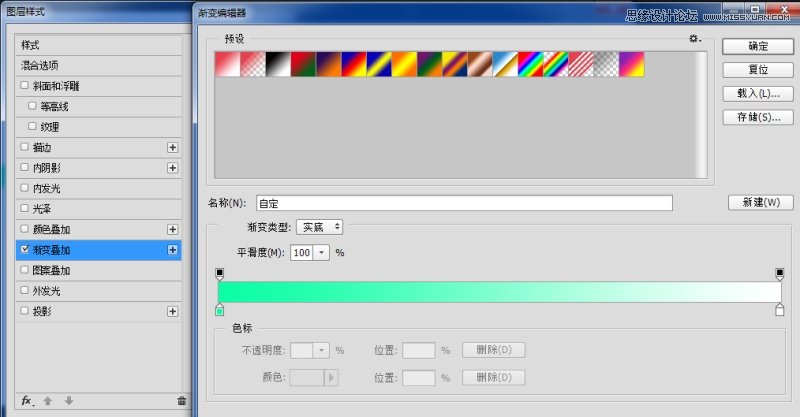
Task: Select the green color stop below gradient
Action: pos(220,309)
